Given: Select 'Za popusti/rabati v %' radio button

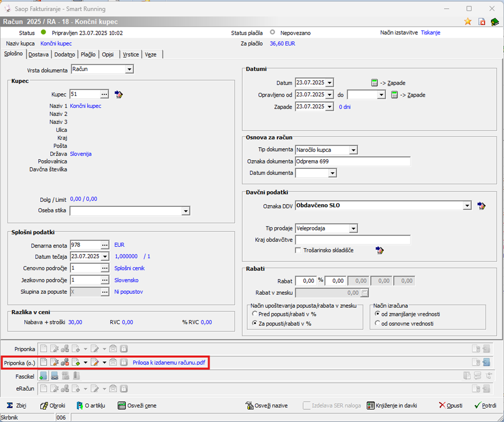Looking at the screenshot, I should [255, 323].
